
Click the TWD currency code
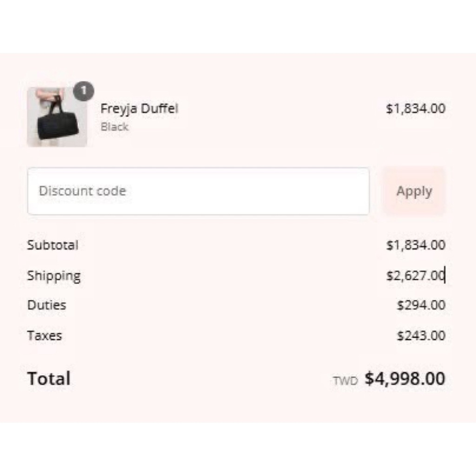345,381
